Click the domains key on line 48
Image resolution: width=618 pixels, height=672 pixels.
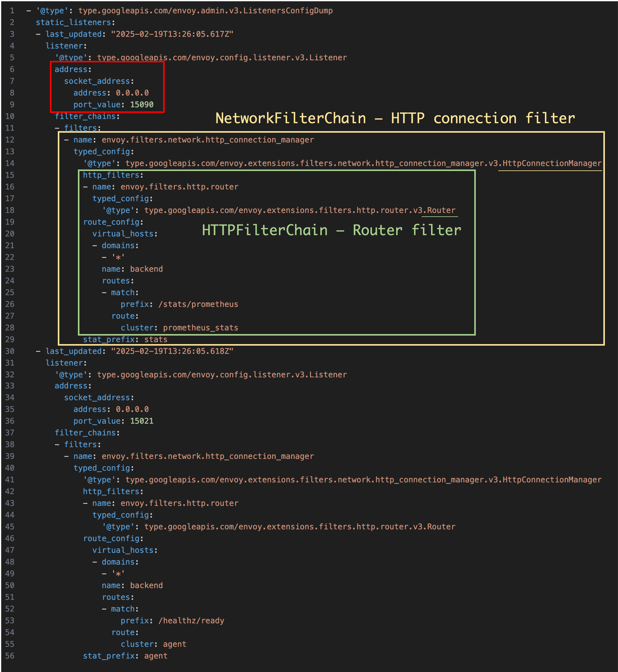(118, 562)
